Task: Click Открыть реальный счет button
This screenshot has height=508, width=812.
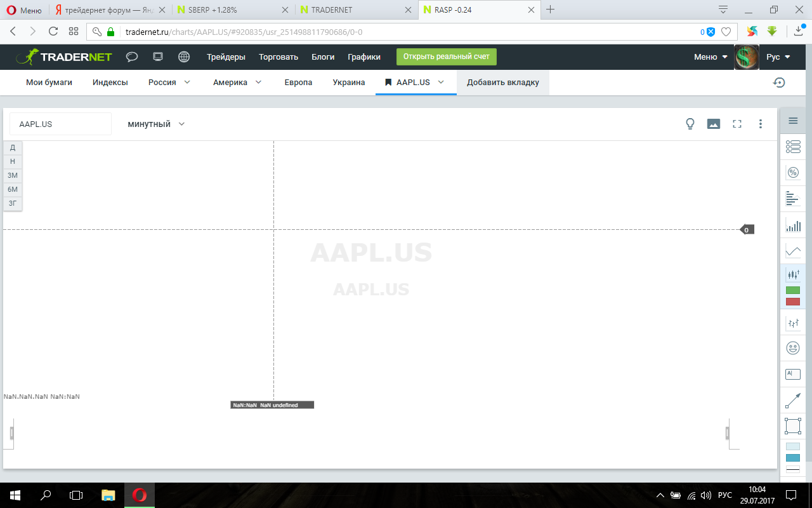Action: pos(447,57)
